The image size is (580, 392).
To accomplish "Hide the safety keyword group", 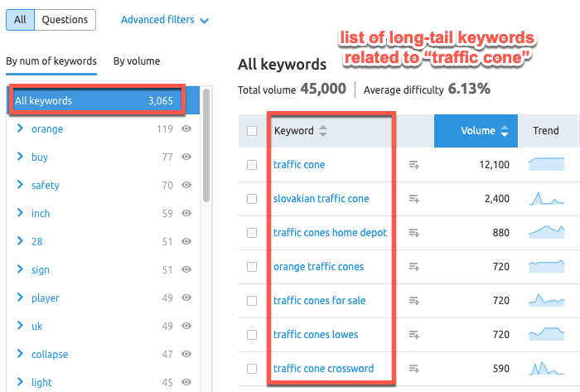I will tap(186, 186).
